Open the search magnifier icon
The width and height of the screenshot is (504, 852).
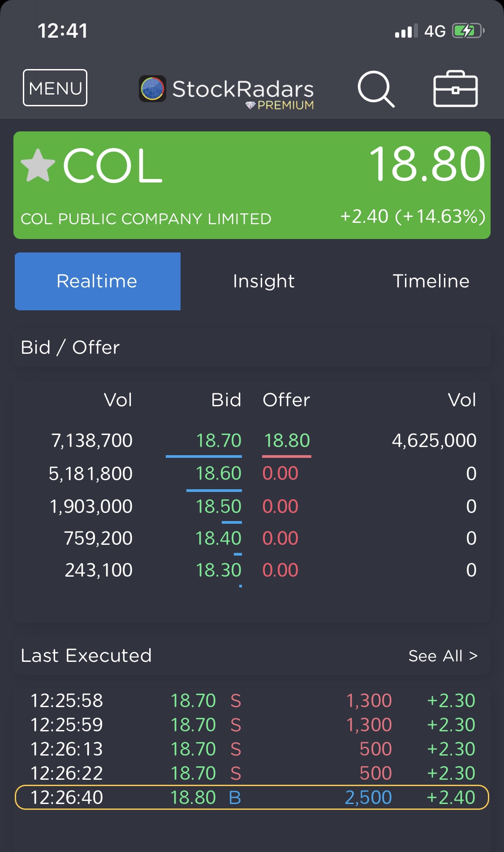[x=375, y=89]
